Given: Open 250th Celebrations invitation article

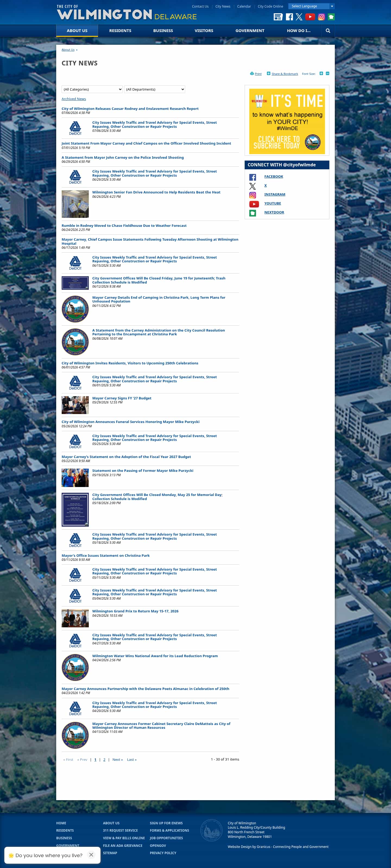Looking at the screenshot, I should [130, 363].
